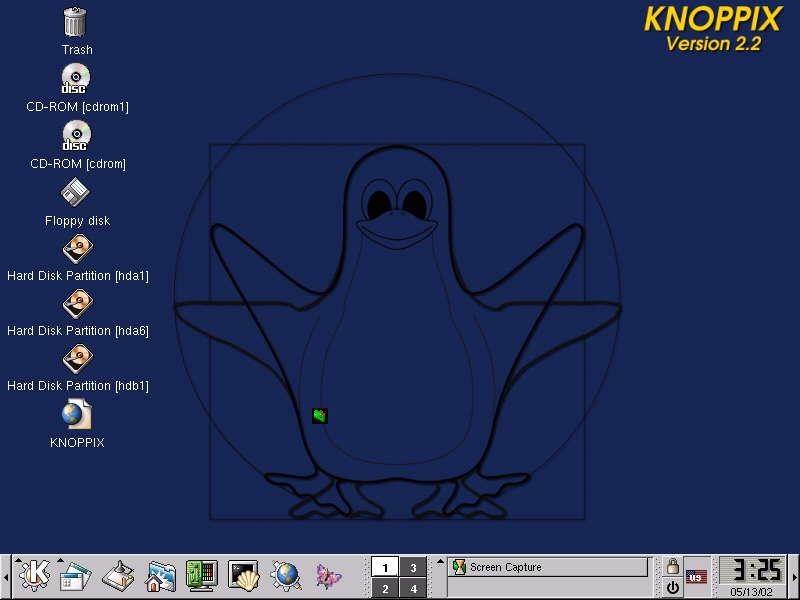Open the Hard Disk Partition [hda6] icon
This screenshot has height=600, width=800.
(x=78, y=304)
